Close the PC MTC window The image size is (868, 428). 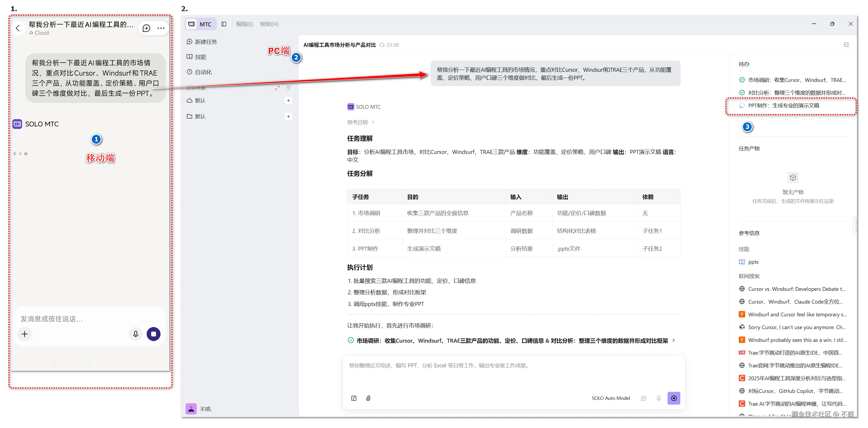[x=850, y=24]
